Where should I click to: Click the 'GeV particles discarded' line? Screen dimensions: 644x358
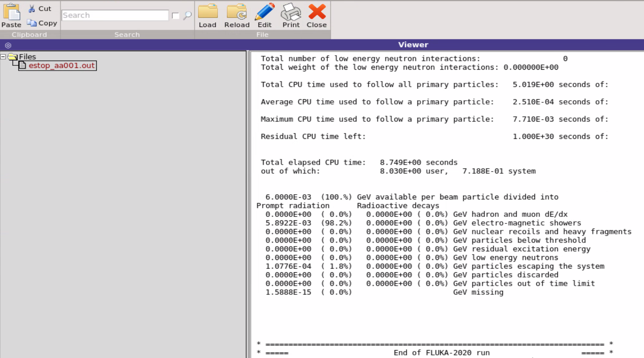coord(505,275)
